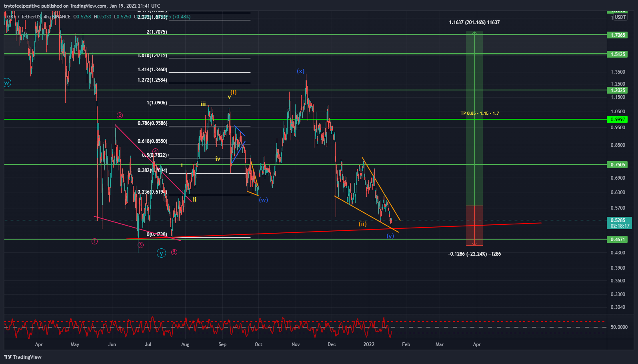
Task: Click the 1.272(1.2584) Fibonacci level label
Action: (x=152, y=80)
